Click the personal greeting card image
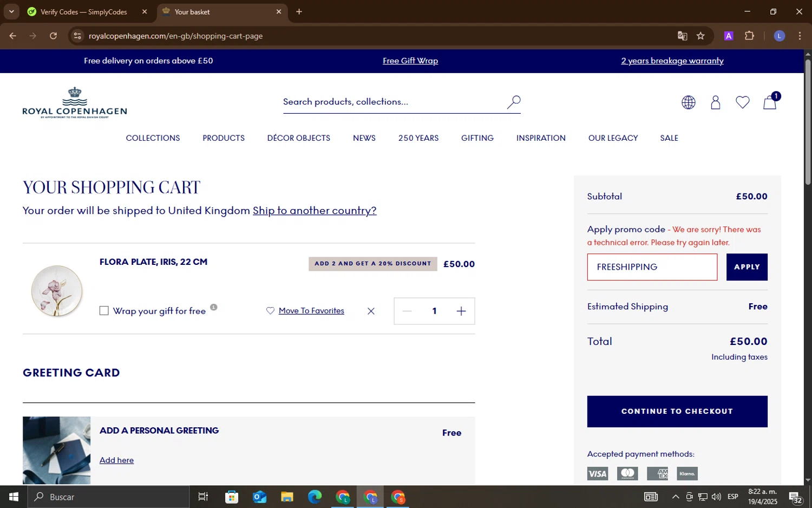The height and width of the screenshot is (508, 812). pyautogui.click(x=56, y=451)
